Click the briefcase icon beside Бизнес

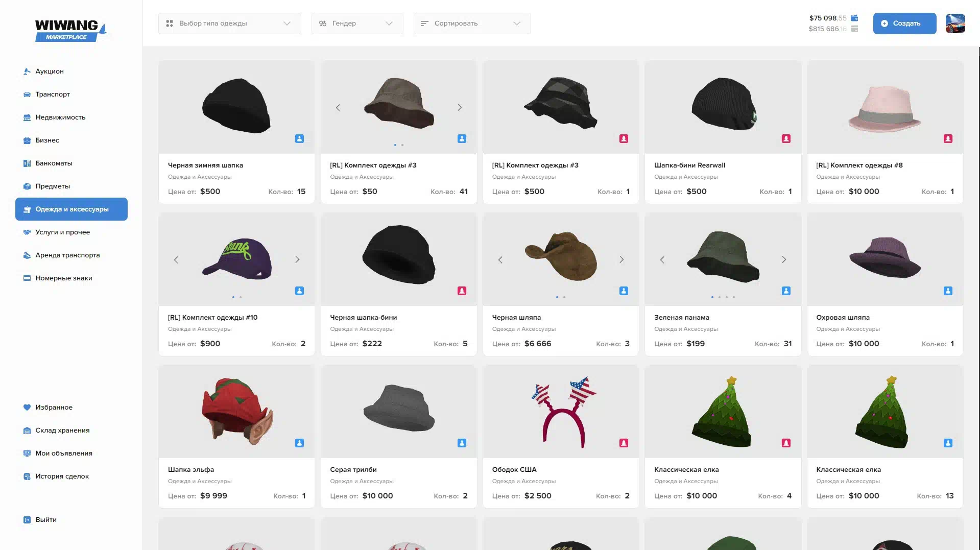click(27, 140)
